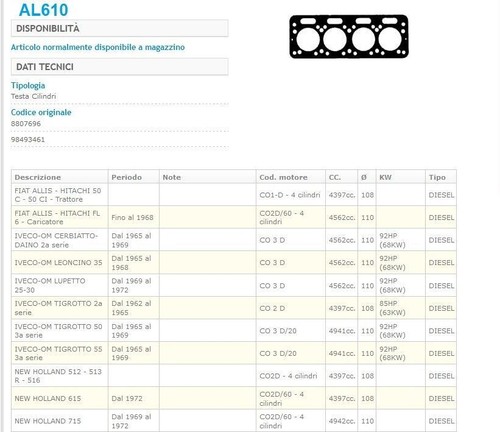Select the IVECO-OM LUPETTO 25-30 row
Screen dimensions: 500x432
click(x=234, y=285)
